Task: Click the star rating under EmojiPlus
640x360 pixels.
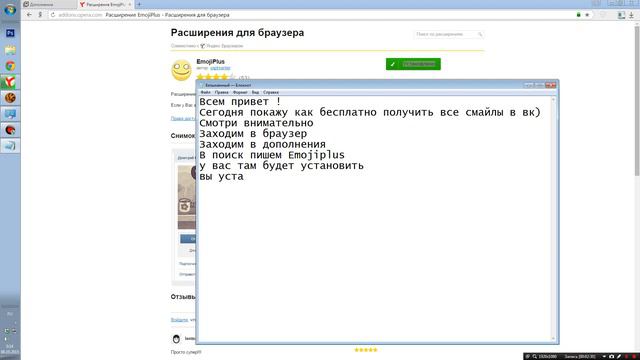Action: (216, 77)
